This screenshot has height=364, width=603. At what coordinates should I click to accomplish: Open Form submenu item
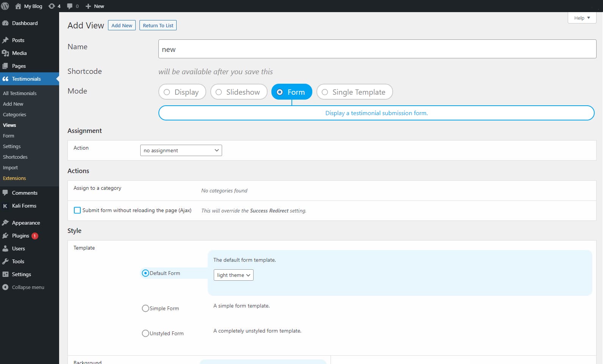[x=8, y=136]
